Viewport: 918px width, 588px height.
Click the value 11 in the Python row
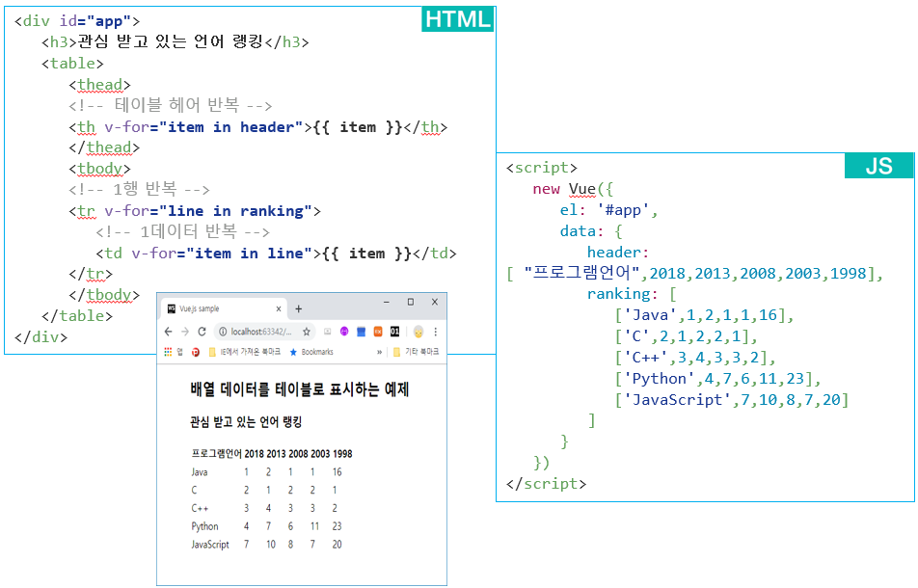315,526
